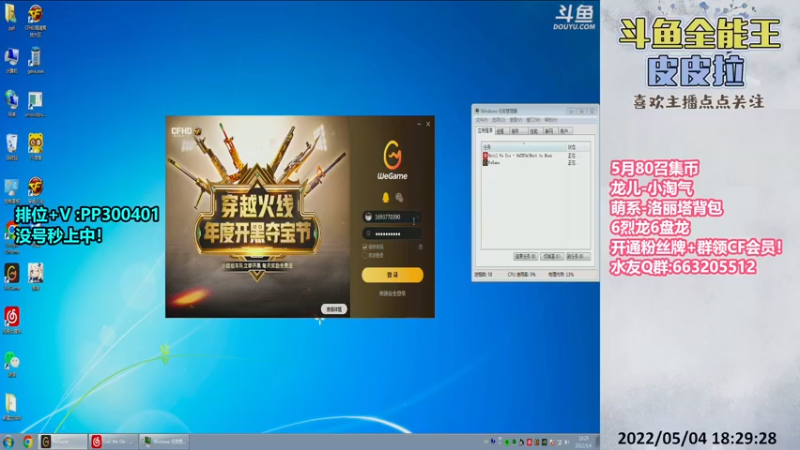Open Task Manager 查看(V) menu
800x450 pixels.
coord(516,120)
